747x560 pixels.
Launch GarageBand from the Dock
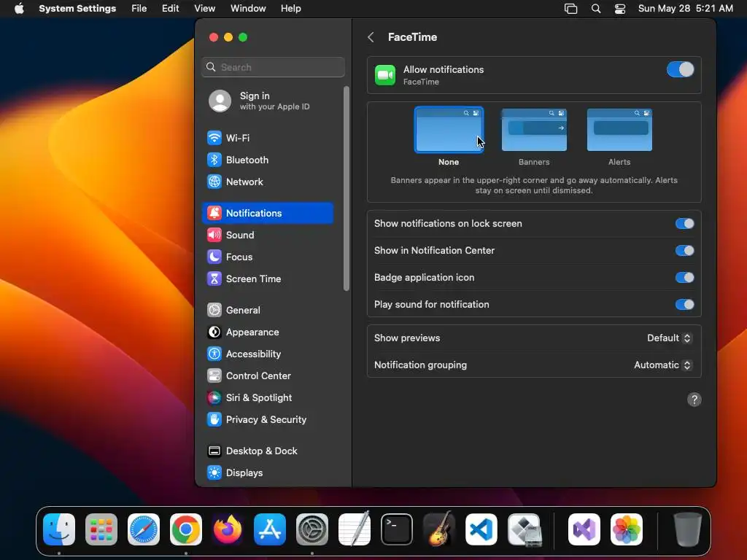point(438,529)
